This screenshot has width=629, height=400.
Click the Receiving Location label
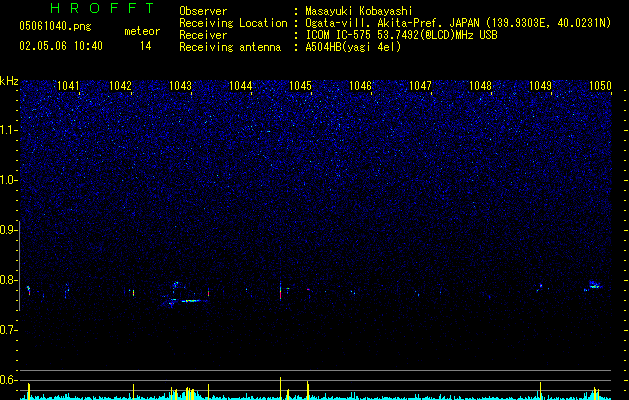[233, 23]
